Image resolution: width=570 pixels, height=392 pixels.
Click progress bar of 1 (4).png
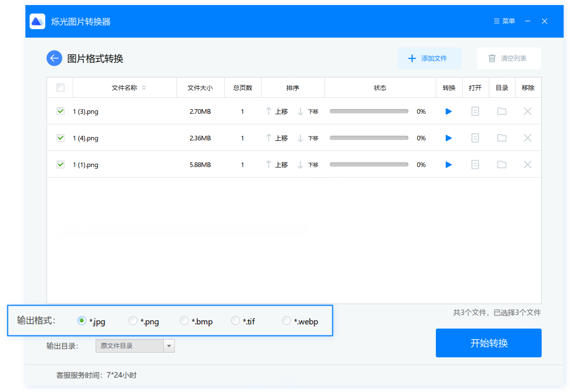click(369, 138)
